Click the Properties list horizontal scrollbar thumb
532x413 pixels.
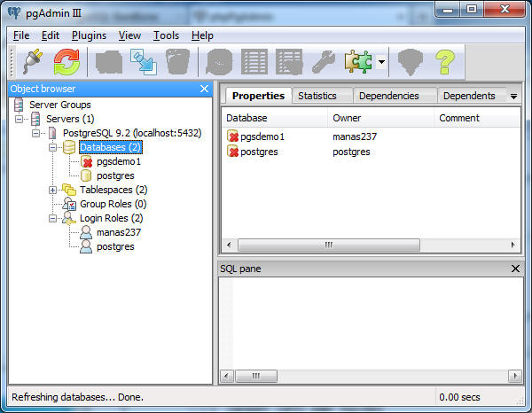(x=328, y=245)
